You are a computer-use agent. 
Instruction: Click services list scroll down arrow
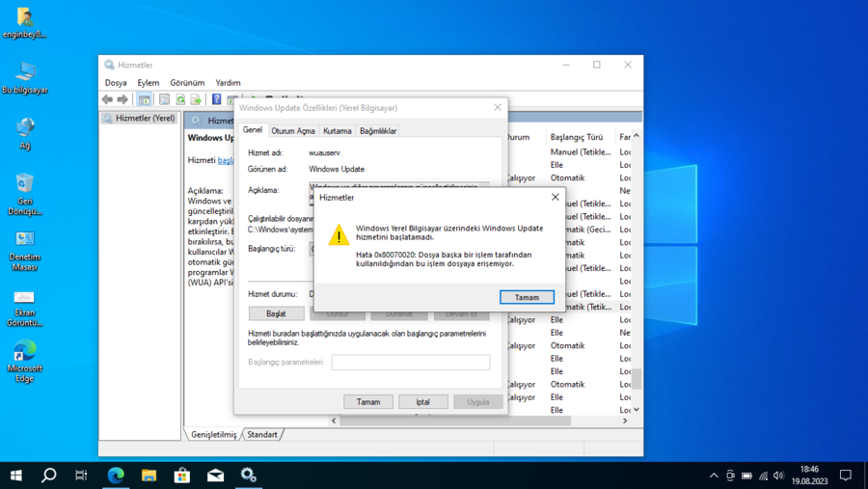pos(637,410)
